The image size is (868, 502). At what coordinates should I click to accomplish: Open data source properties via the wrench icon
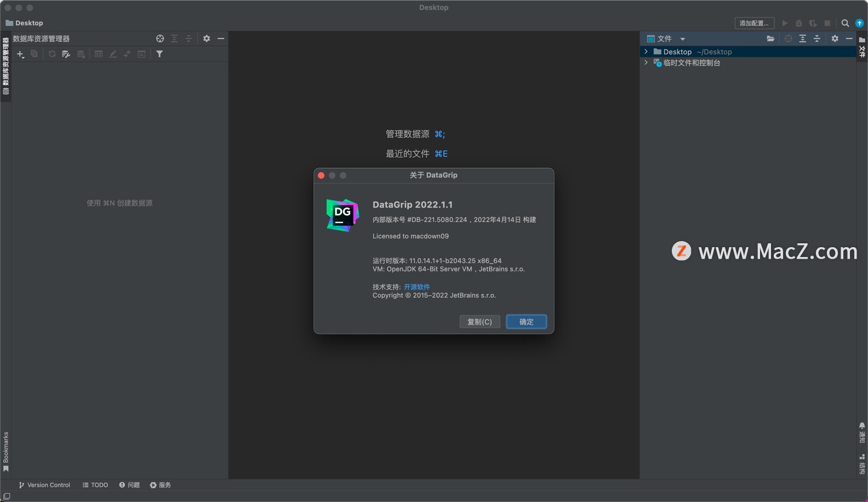(x=66, y=54)
